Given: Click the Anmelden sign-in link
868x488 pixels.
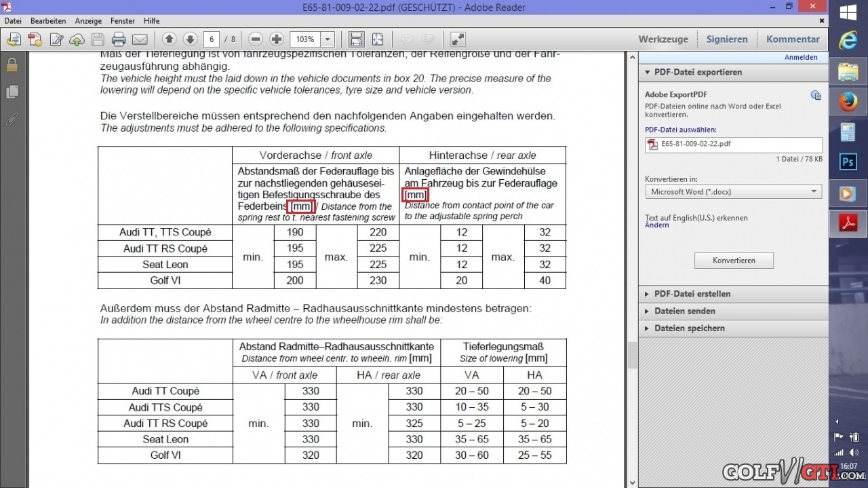Looking at the screenshot, I should tap(801, 58).
